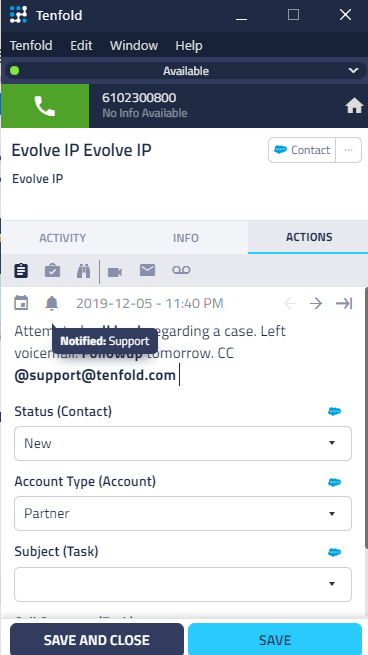Open the voicemail action icon

[x=181, y=270]
